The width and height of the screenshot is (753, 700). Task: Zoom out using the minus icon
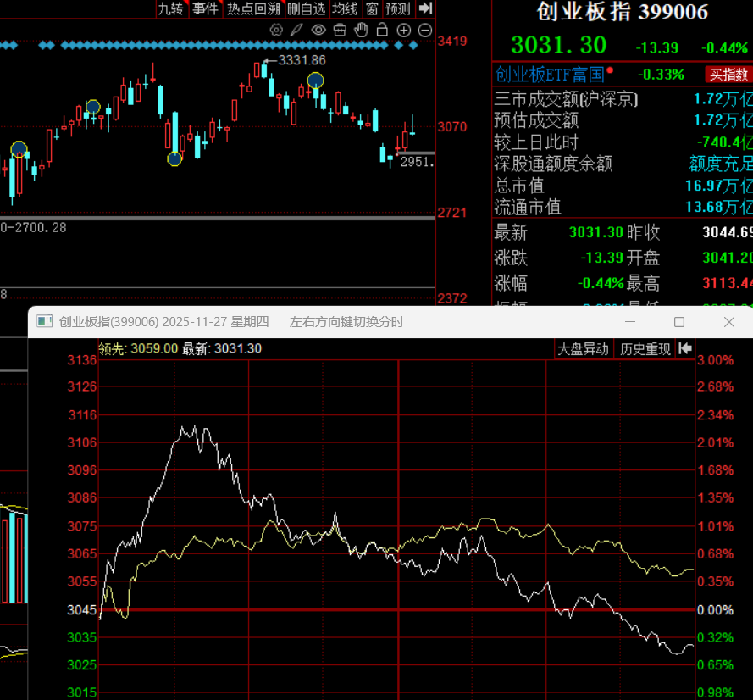(424, 30)
